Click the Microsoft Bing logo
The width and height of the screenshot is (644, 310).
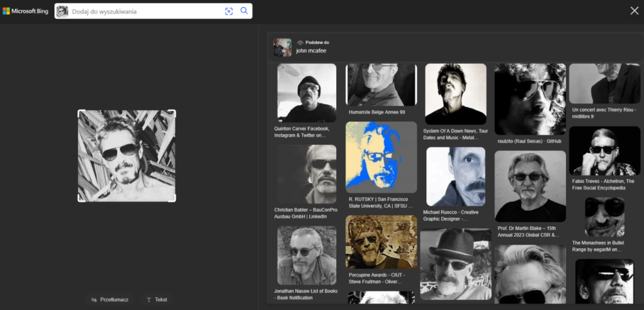click(24, 11)
